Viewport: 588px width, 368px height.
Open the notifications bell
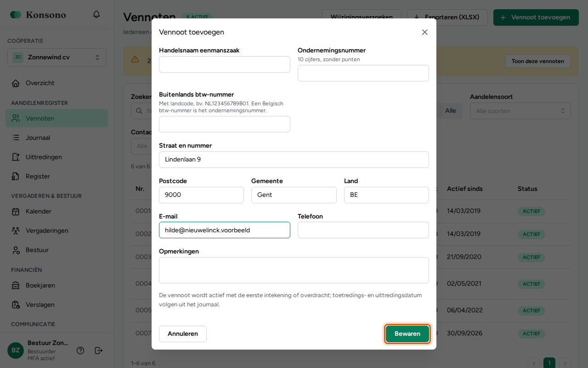pyautogui.click(x=96, y=15)
